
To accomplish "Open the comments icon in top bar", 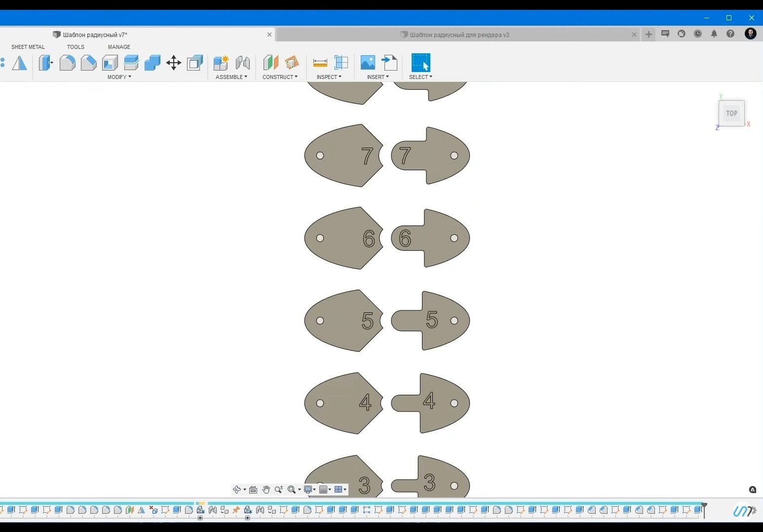I will (x=665, y=34).
